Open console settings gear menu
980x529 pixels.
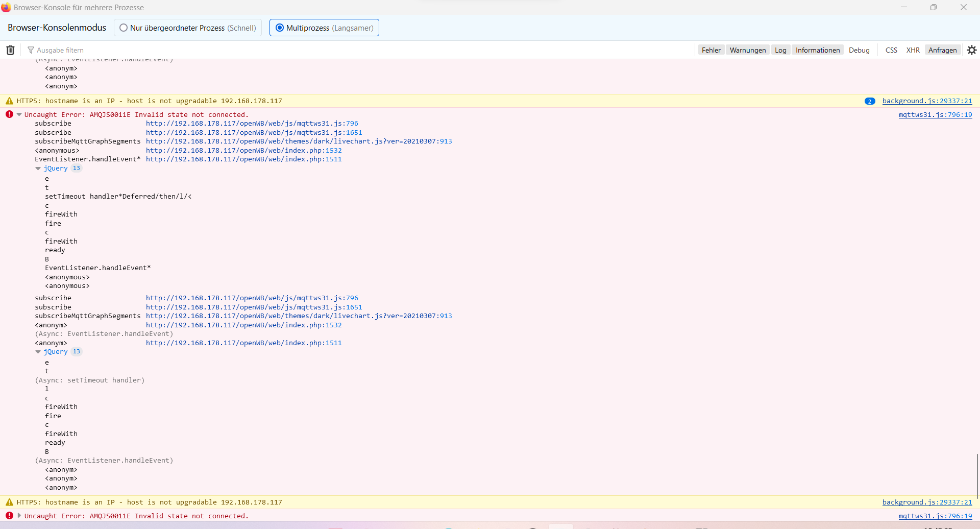coord(972,50)
